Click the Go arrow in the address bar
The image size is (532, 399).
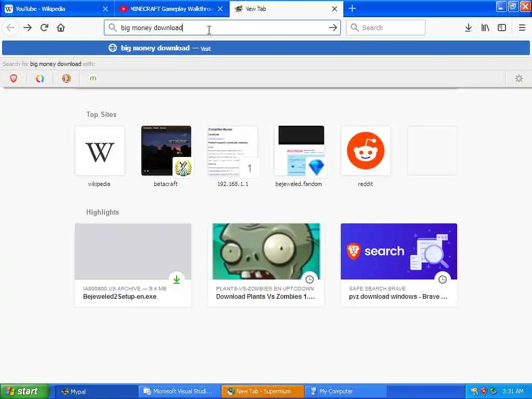point(333,28)
